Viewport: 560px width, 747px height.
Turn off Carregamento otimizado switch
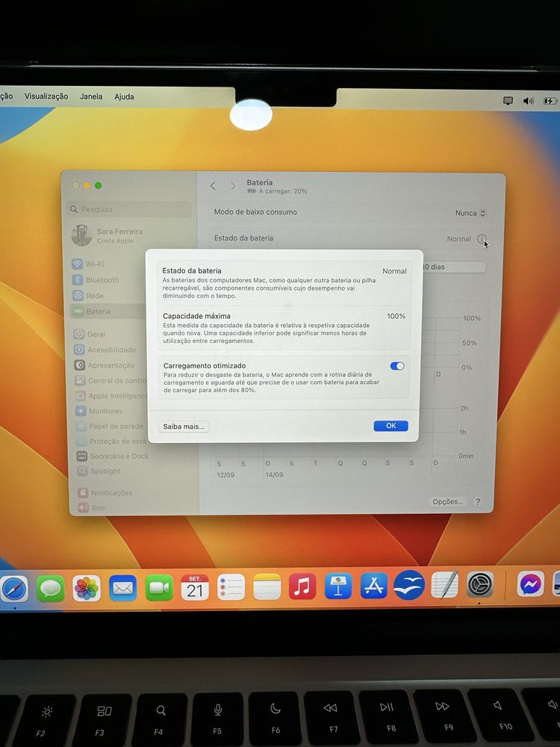click(x=397, y=366)
